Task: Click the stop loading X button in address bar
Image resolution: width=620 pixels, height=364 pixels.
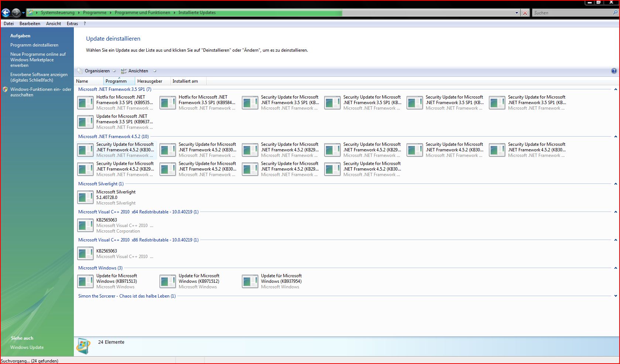Action: click(525, 13)
